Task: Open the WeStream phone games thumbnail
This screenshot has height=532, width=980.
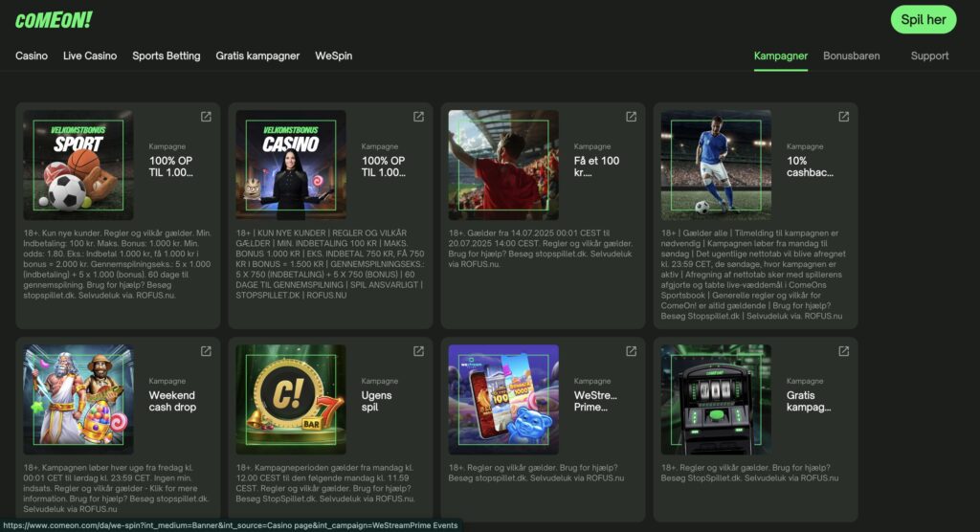Action: (503, 399)
